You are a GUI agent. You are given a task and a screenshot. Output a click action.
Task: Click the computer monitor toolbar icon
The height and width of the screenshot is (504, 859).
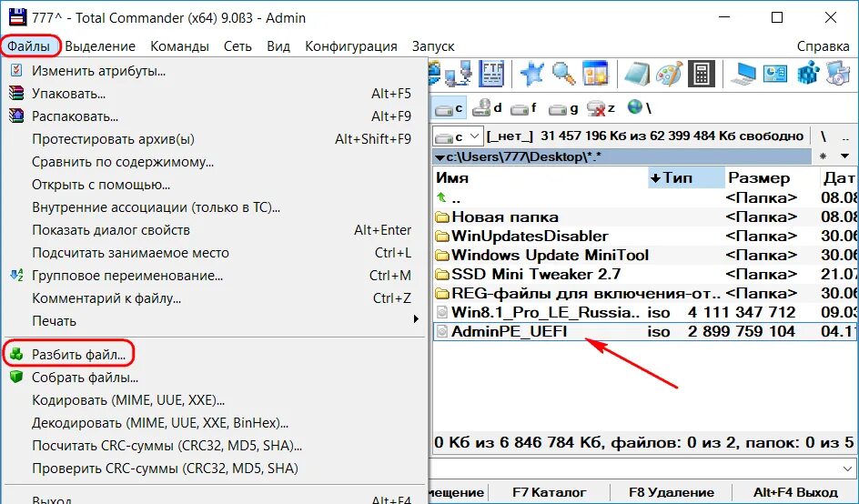(x=743, y=74)
